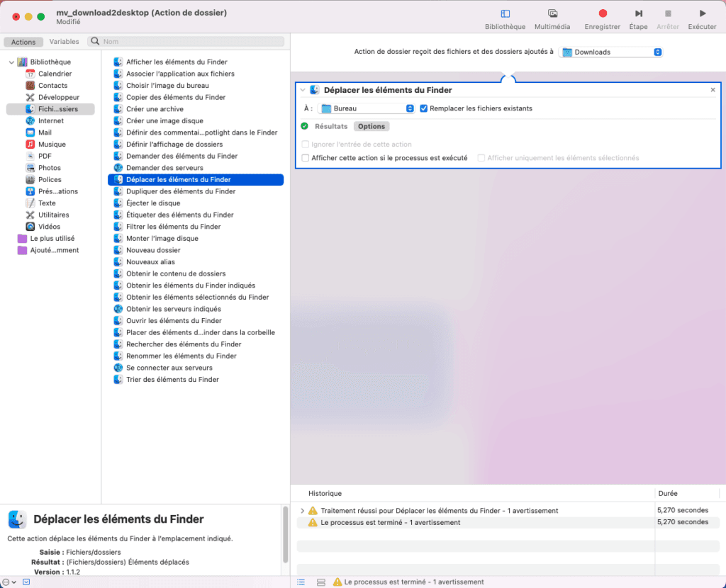Switch to the Actions tab
The image size is (726, 588).
pyautogui.click(x=23, y=42)
